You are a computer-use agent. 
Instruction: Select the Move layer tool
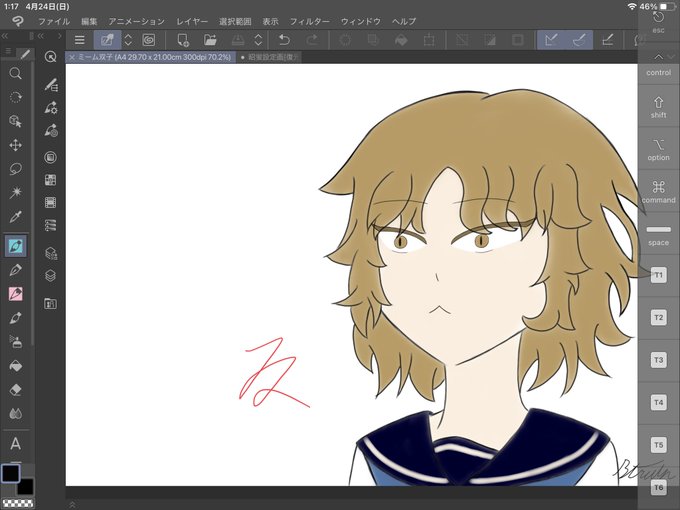click(16, 145)
